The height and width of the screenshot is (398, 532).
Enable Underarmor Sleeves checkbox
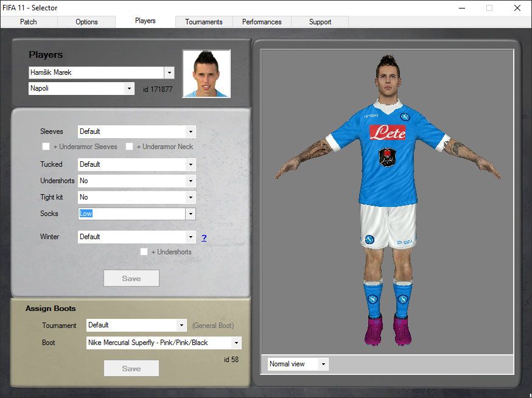(46, 147)
